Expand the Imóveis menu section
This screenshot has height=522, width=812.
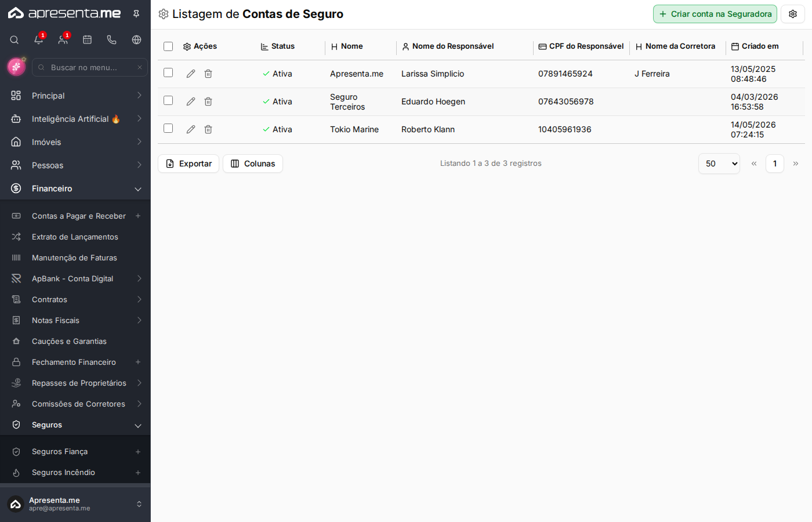tap(75, 142)
